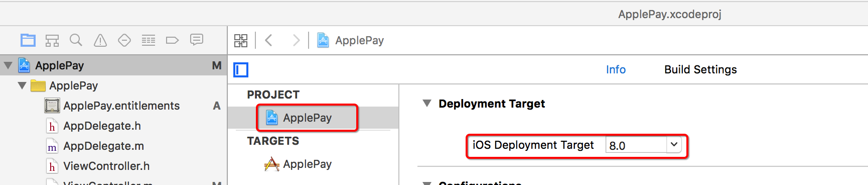Click the TARGETS section header
This screenshot has width=868, height=185.
click(273, 141)
